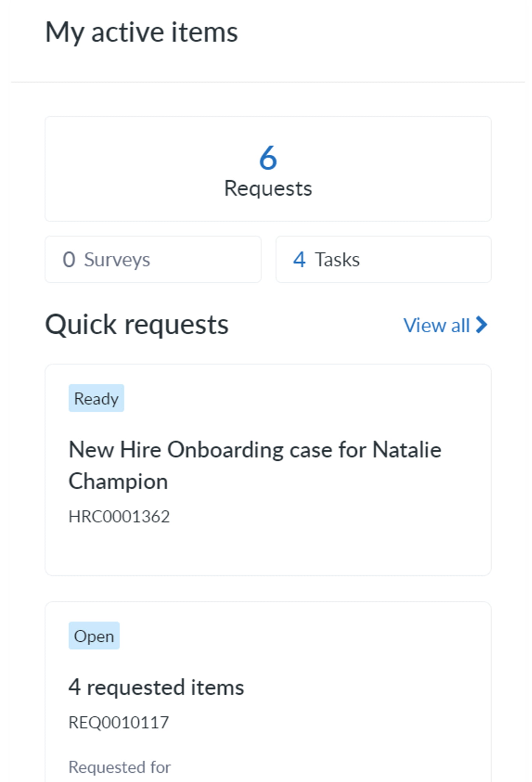Select case number HRC0001362
Viewport: 532px width, 782px height.
point(119,517)
